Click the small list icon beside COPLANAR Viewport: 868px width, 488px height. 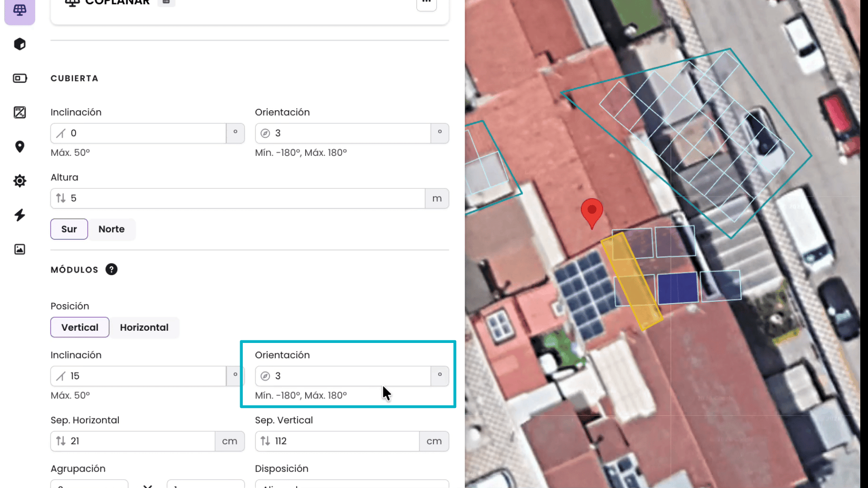point(166,2)
